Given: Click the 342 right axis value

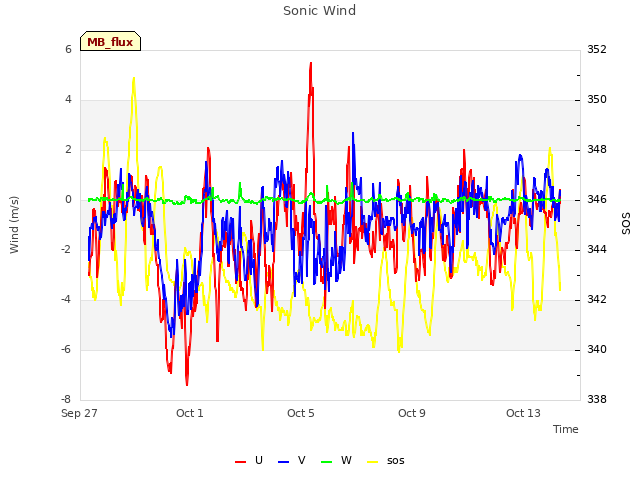Looking at the screenshot, I should (597, 300).
